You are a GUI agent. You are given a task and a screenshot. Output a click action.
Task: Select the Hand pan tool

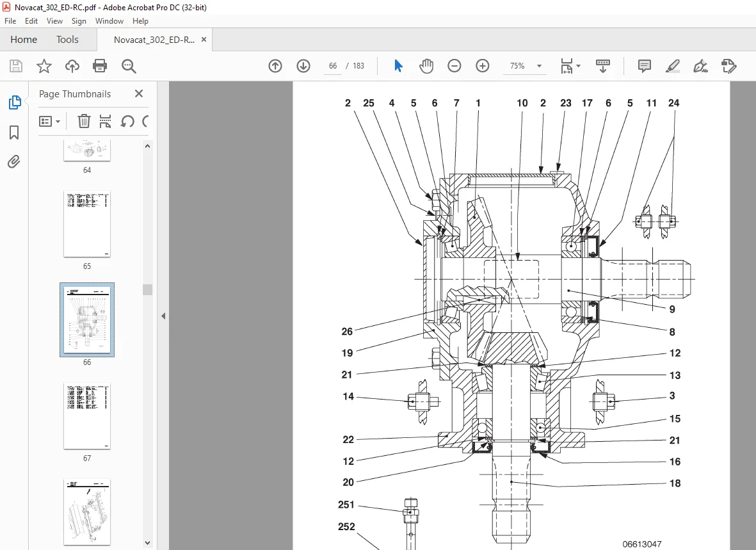tap(426, 66)
